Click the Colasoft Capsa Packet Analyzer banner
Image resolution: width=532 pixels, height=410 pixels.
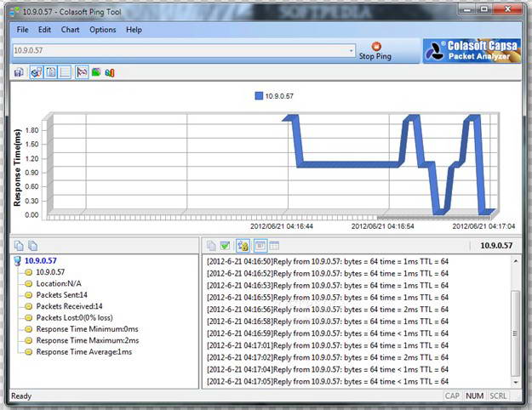472,51
